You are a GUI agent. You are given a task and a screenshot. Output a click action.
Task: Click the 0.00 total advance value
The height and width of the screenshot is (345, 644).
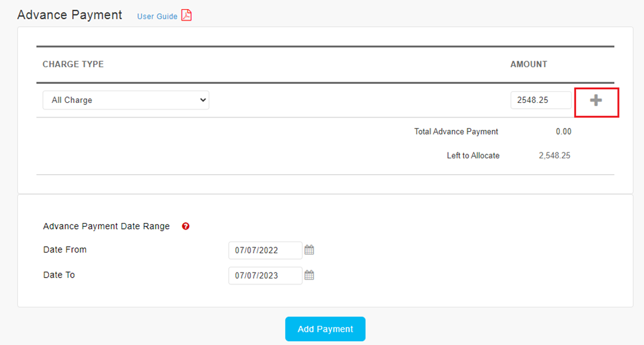pyautogui.click(x=563, y=132)
